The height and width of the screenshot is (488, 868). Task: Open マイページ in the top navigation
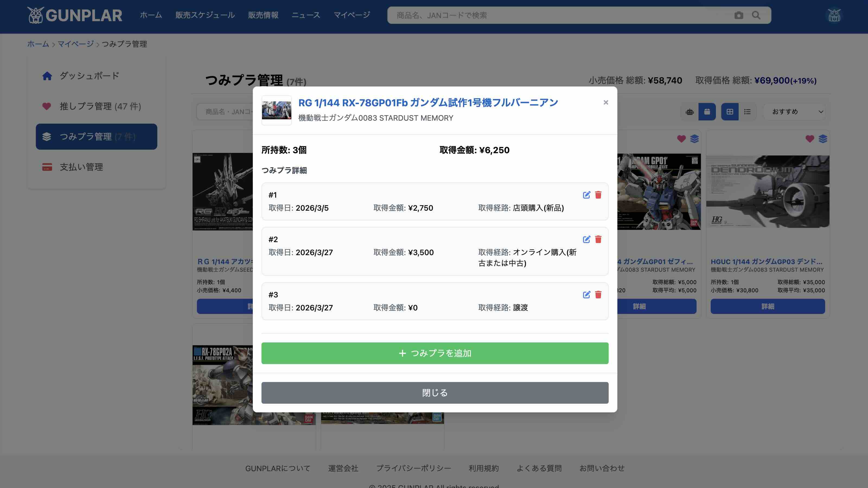pyautogui.click(x=352, y=15)
